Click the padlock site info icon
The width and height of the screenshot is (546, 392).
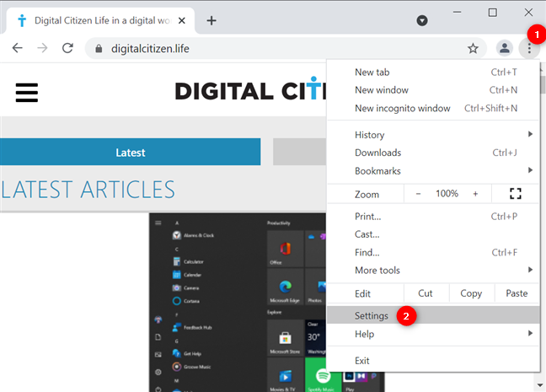[99, 48]
